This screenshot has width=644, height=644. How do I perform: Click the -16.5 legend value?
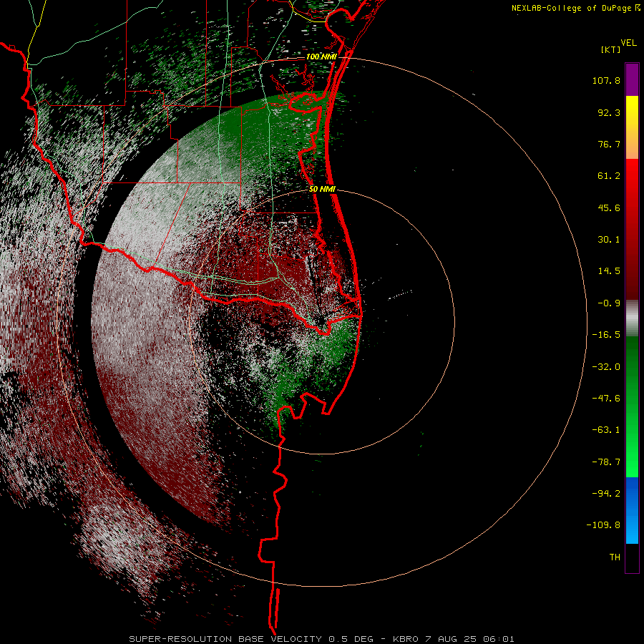pos(606,335)
